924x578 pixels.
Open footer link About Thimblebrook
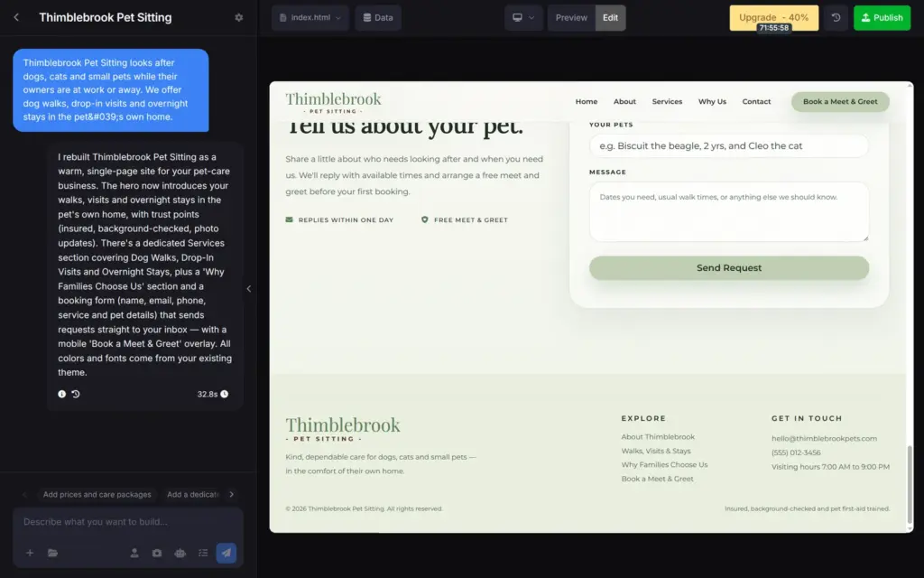658,437
